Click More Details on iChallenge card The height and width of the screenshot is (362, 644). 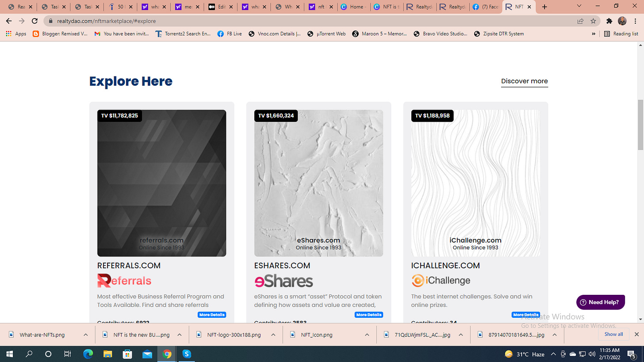coord(525,315)
